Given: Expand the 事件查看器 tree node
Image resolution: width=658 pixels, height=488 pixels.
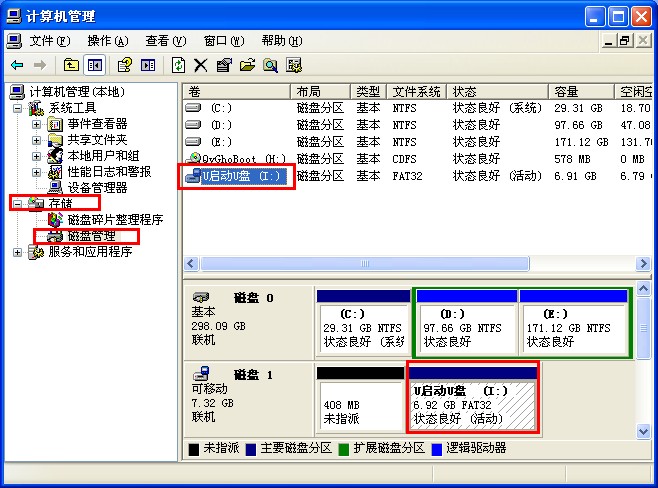Looking at the screenshot, I should pyautogui.click(x=37, y=124).
